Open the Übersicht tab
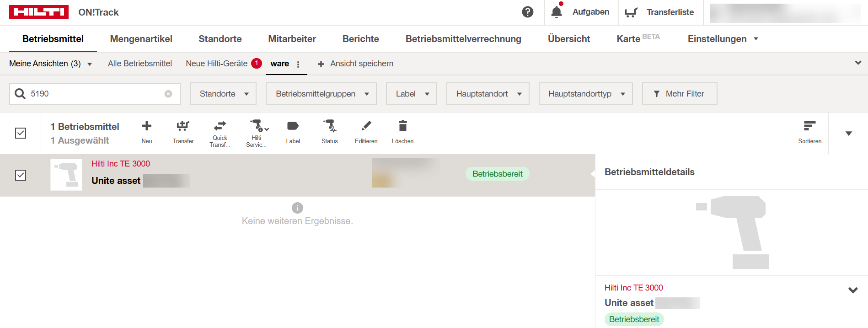 pos(569,39)
